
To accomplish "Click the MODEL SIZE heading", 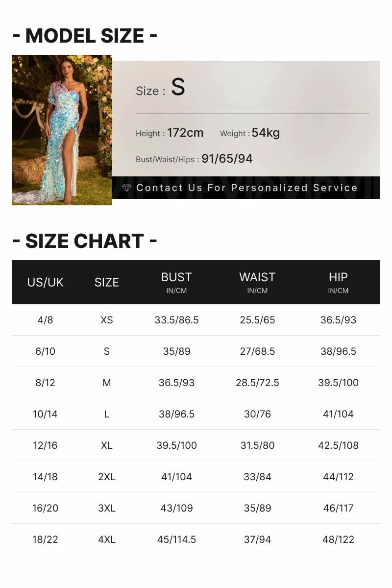I will pyautogui.click(x=85, y=36).
